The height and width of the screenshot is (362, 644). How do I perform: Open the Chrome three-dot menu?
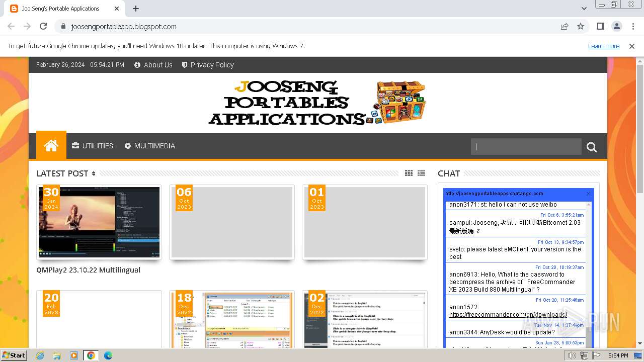(x=632, y=26)
